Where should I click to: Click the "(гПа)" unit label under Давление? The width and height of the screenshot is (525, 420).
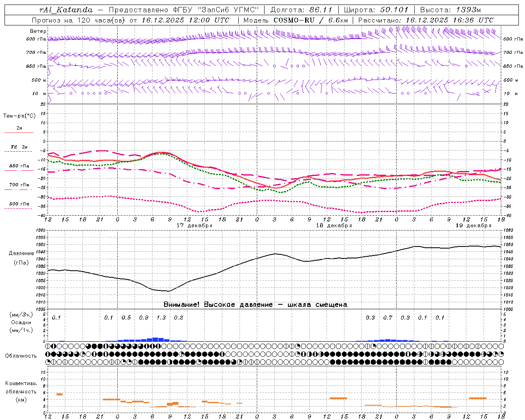tap(21, 263)
